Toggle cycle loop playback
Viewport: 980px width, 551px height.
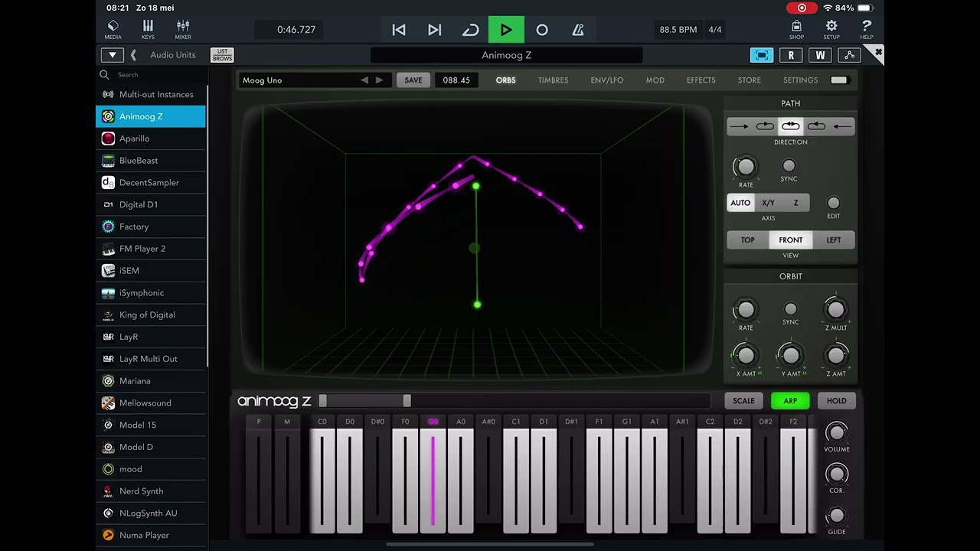pos(470,30)
